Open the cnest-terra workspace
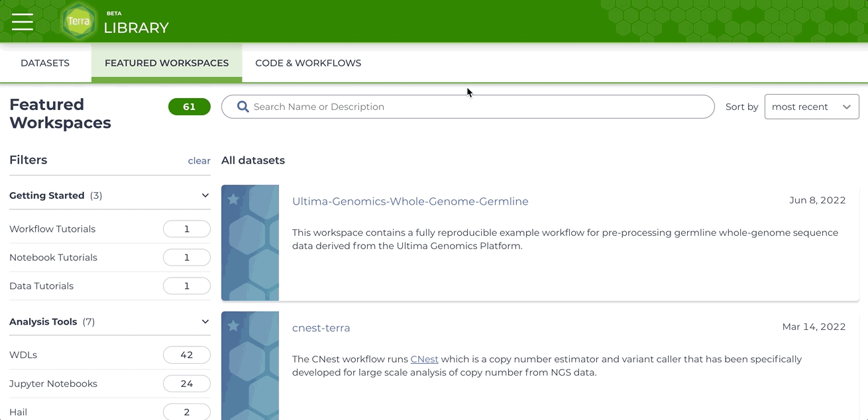Screen dimensions: 868x420 click(x=321, y=328)
